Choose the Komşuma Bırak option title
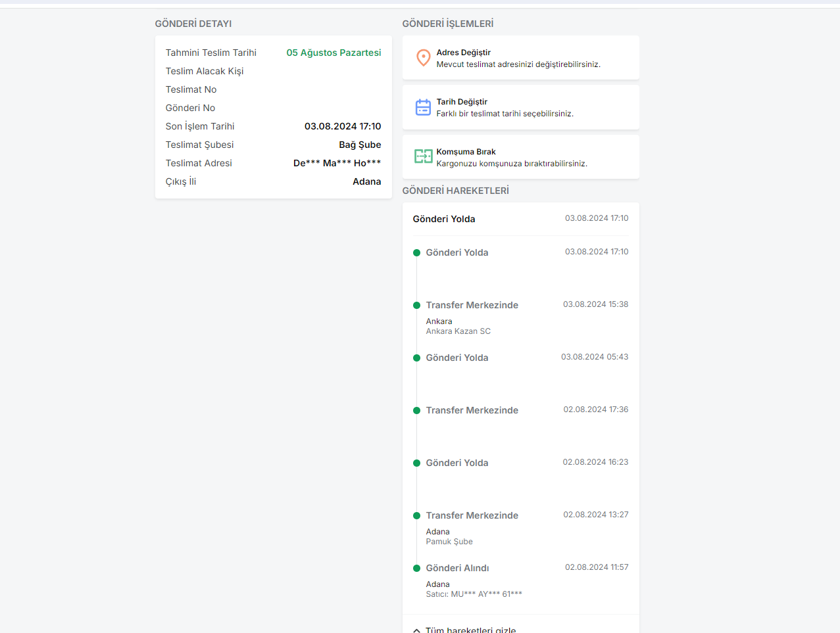 (x=466, y=152)
